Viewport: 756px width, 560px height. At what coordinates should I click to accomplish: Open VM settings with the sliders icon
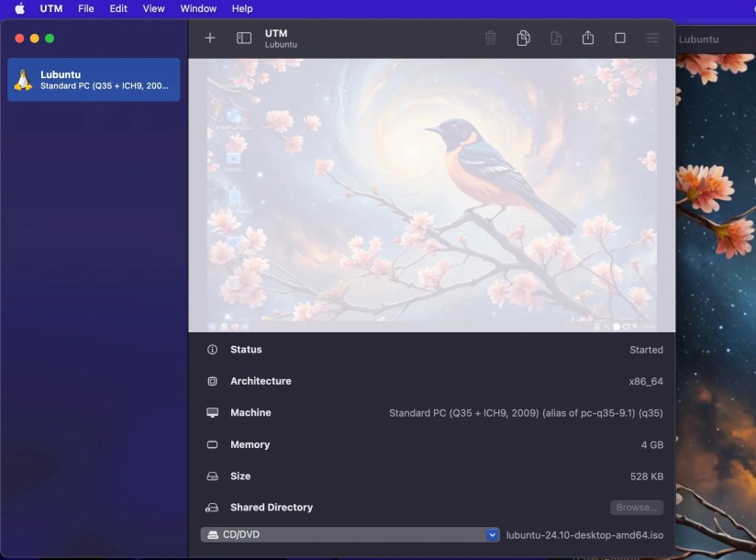(652, 38)
